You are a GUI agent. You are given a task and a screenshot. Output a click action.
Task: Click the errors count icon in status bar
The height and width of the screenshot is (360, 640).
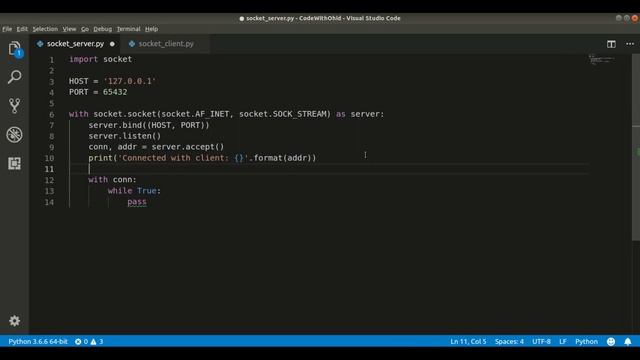tap(78, 342)
